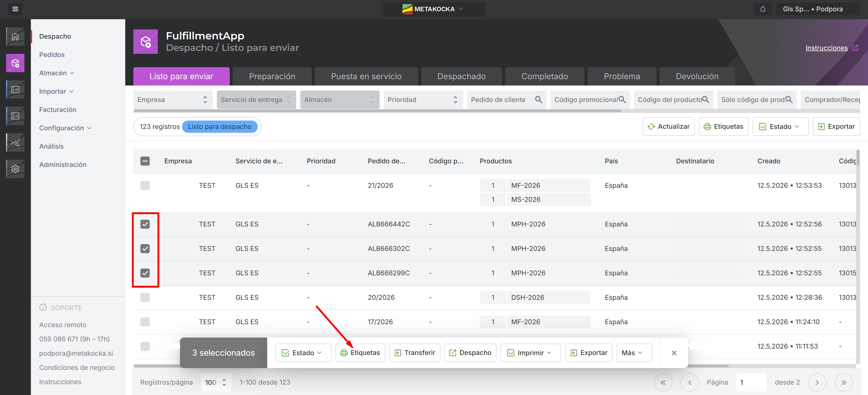868x395 pixels.
Task: Go to last page double-arrow
Action: [x=844, y=383]
